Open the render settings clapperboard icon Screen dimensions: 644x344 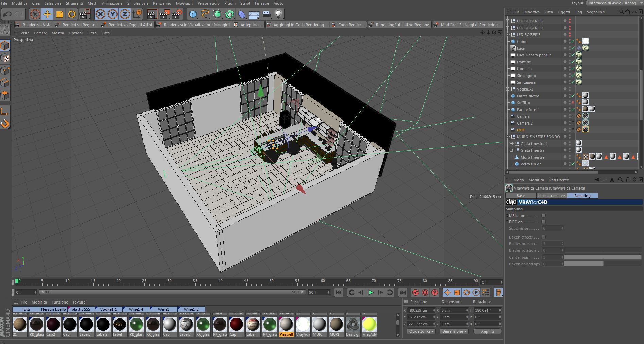pos(177,14)
